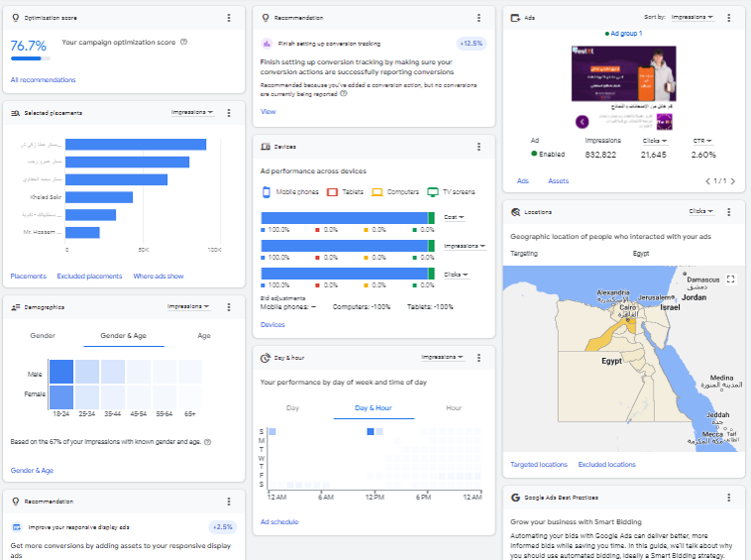Open Optimization score card three-dot menu

pyautogui.click(x=229, y=18)
